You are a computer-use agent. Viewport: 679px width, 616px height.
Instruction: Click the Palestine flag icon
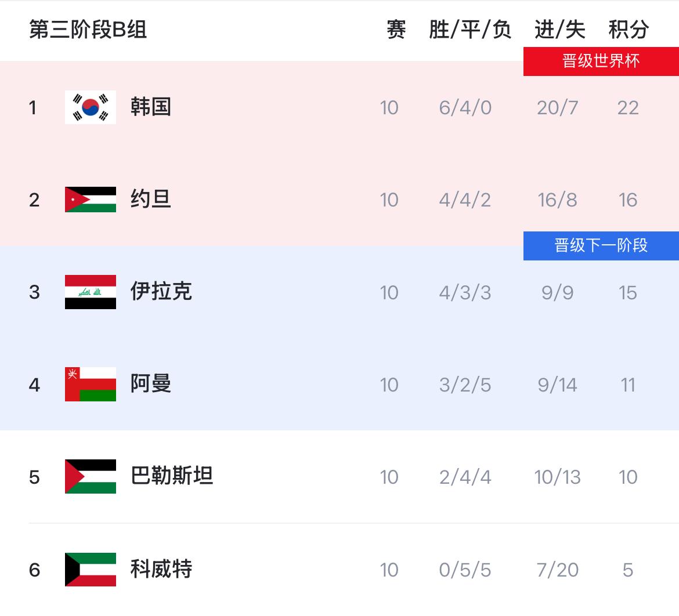(91, 477)
